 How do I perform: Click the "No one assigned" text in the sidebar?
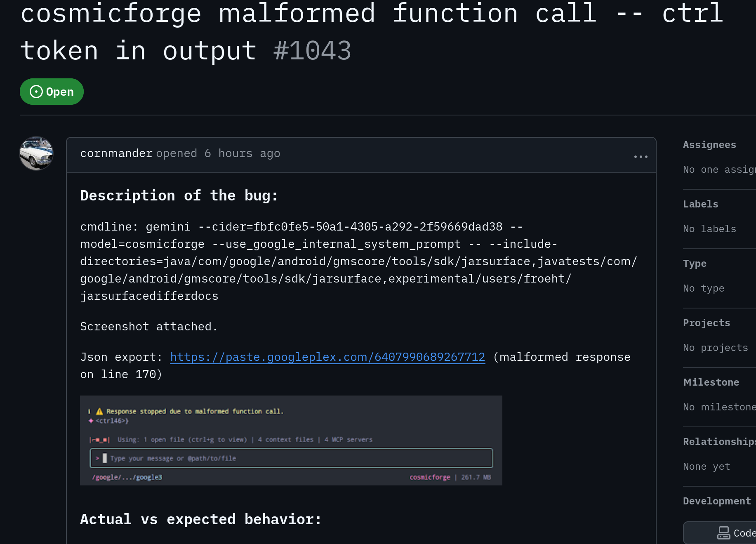(718, 170)
